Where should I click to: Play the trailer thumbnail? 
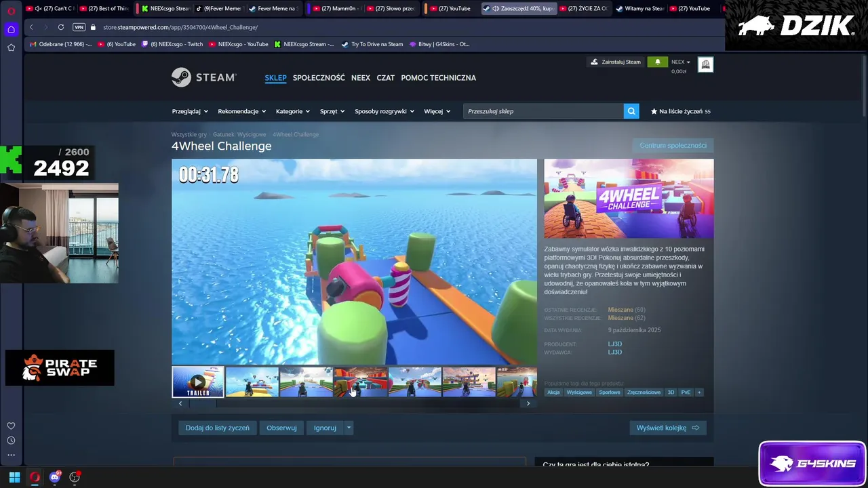[198, 382]
